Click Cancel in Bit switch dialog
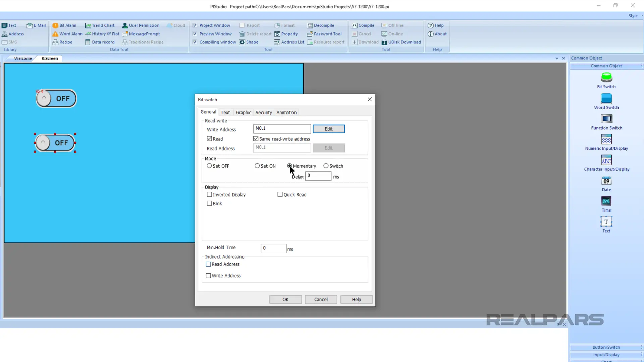This screenshot has height=362, width=644. (x=321, y=299)
